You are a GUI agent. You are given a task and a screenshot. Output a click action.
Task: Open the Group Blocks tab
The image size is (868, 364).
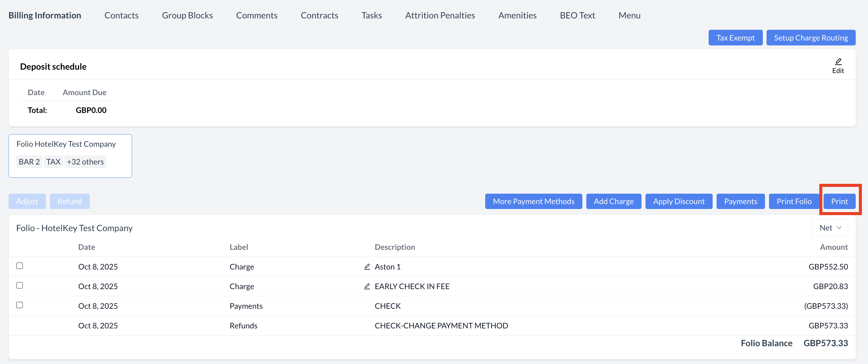187,16
